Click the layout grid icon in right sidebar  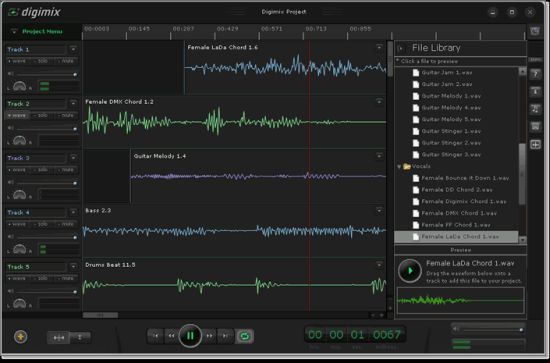point(535,144)
